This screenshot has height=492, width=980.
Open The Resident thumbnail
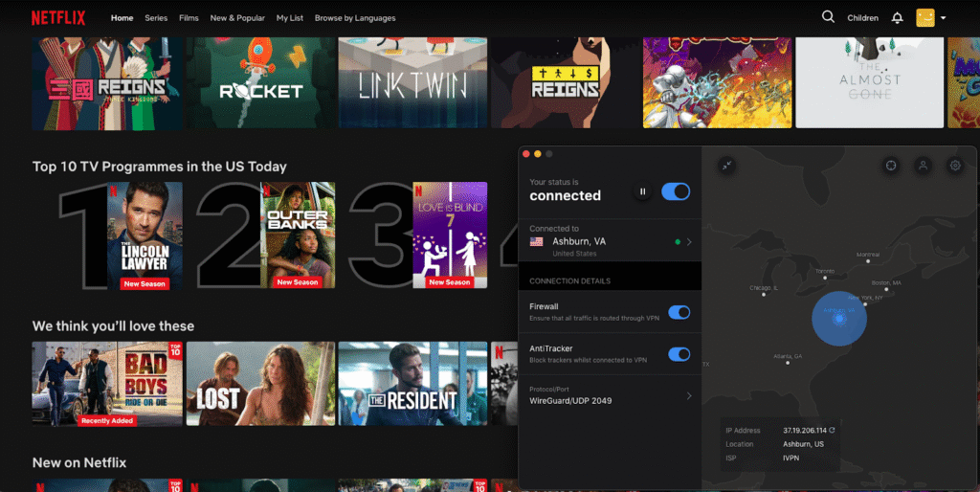[x=412, y=383]
